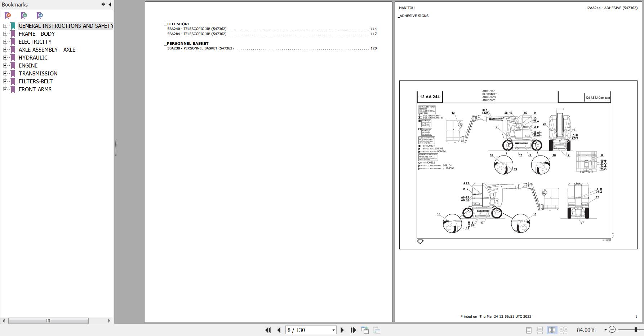Click the double-arrow bookmarks panel options icon
This screenshot has width=644, height=336.
point(103,4)
